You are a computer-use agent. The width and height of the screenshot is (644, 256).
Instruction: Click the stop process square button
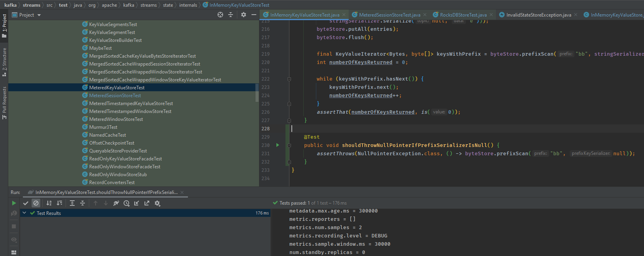pos(14,226)
